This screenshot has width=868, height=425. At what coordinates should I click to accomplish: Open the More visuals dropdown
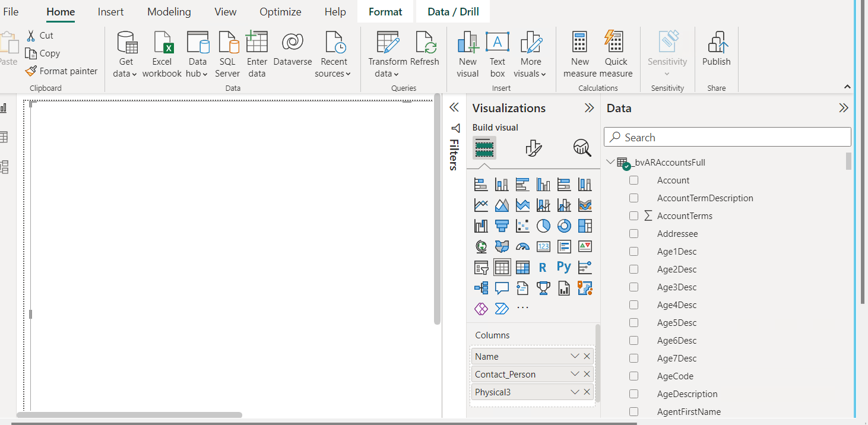click(530, 55)
